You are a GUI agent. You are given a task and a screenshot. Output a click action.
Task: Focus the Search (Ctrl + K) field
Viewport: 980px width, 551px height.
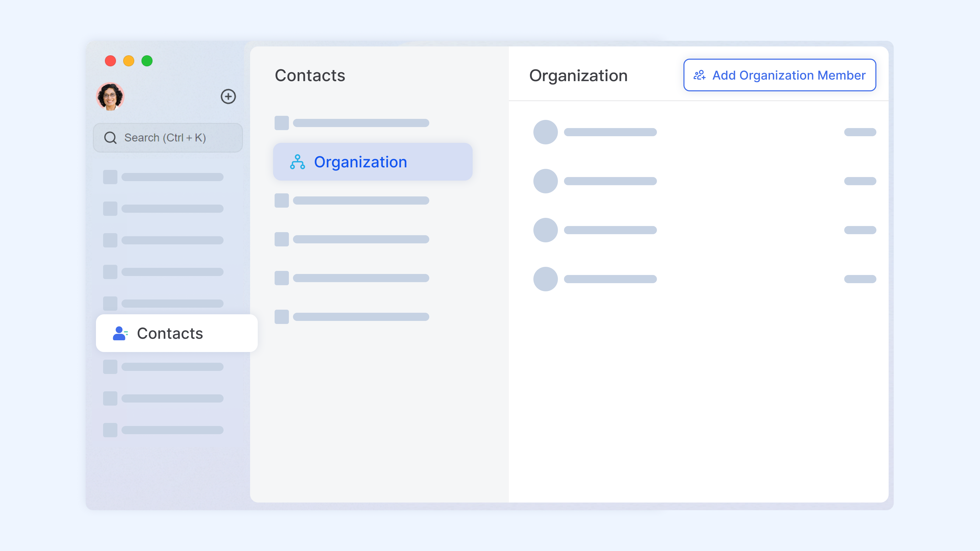click(167, 137)
